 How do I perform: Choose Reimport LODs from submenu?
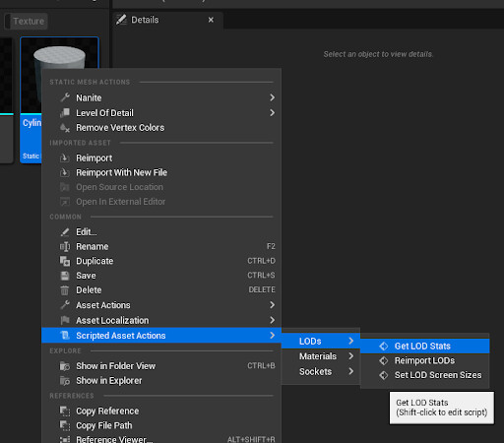[425, 360]
